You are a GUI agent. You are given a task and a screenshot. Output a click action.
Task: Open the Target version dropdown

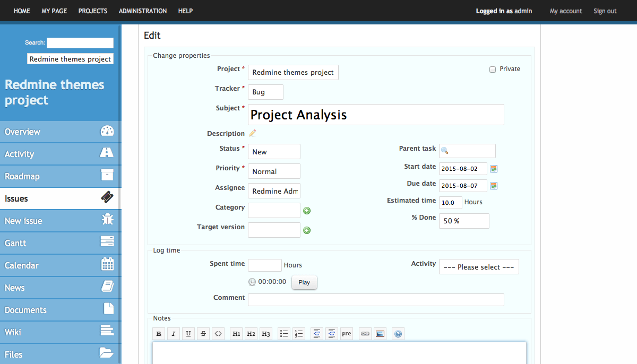[x=274, y=230]
